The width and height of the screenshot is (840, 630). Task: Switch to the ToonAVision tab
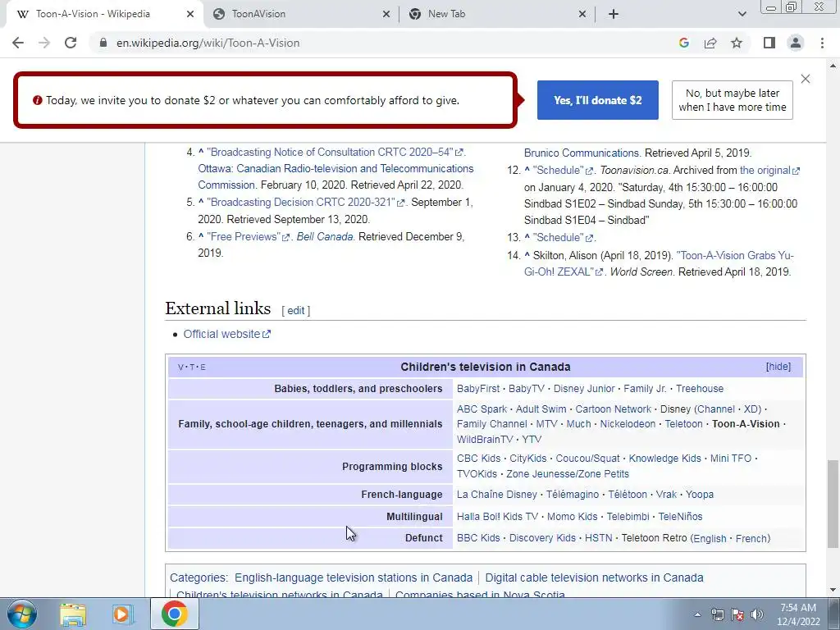(300, 14)
